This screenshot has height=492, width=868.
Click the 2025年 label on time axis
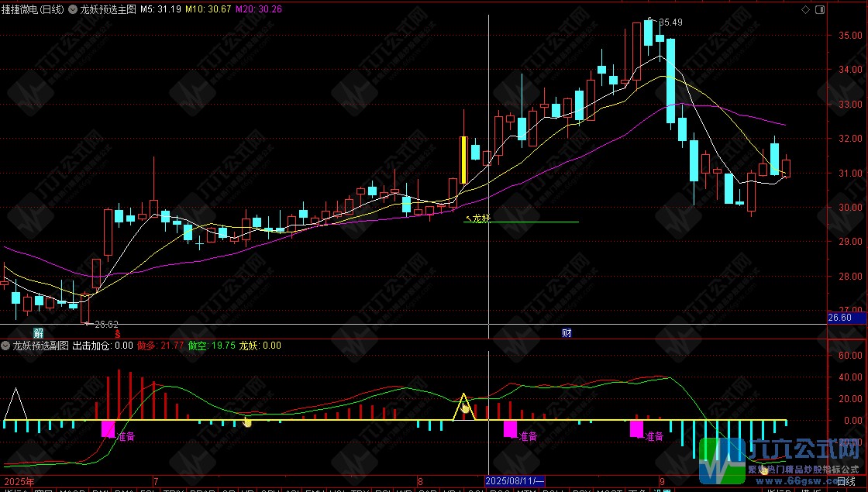coord(19,481)
